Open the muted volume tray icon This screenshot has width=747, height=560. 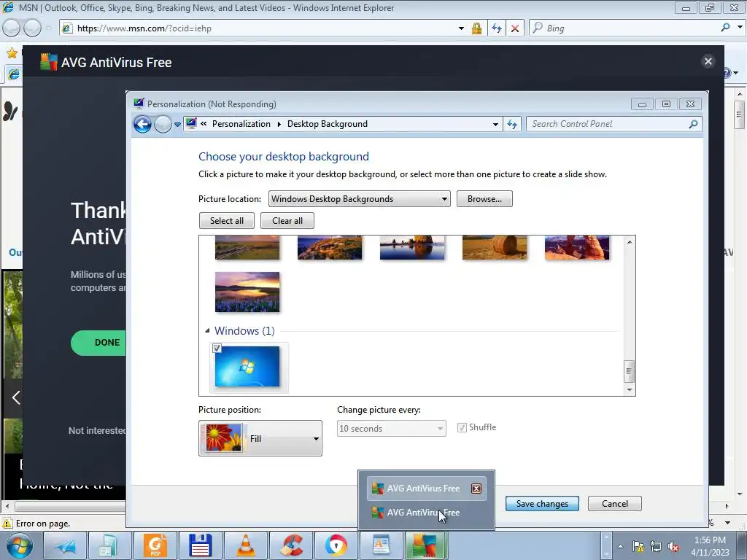[673, 546]
